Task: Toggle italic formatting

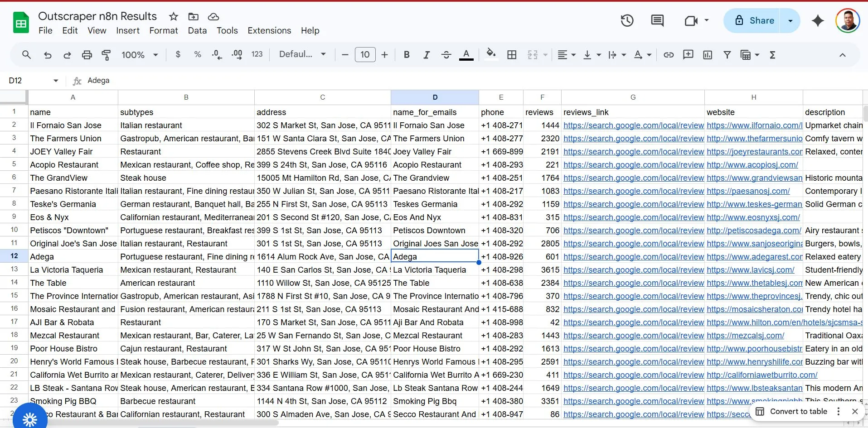Action: (426, 55)
